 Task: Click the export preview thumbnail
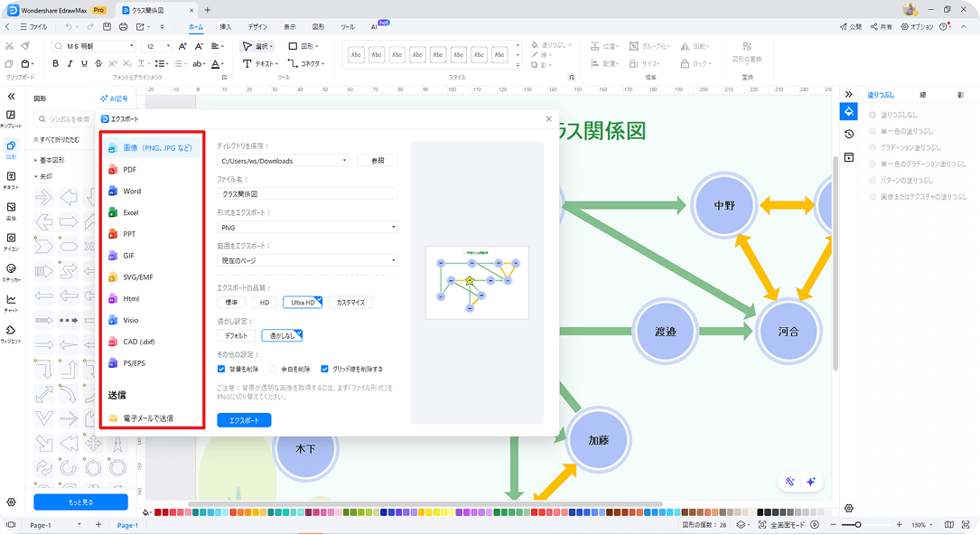pyautogui.click(x=477, y=283)
